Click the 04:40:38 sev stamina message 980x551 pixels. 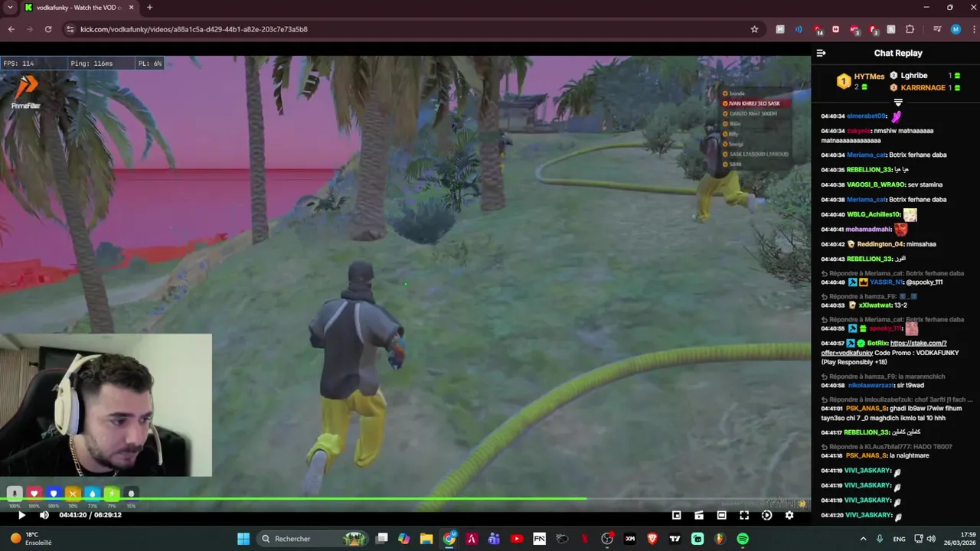tap(882, 184)
